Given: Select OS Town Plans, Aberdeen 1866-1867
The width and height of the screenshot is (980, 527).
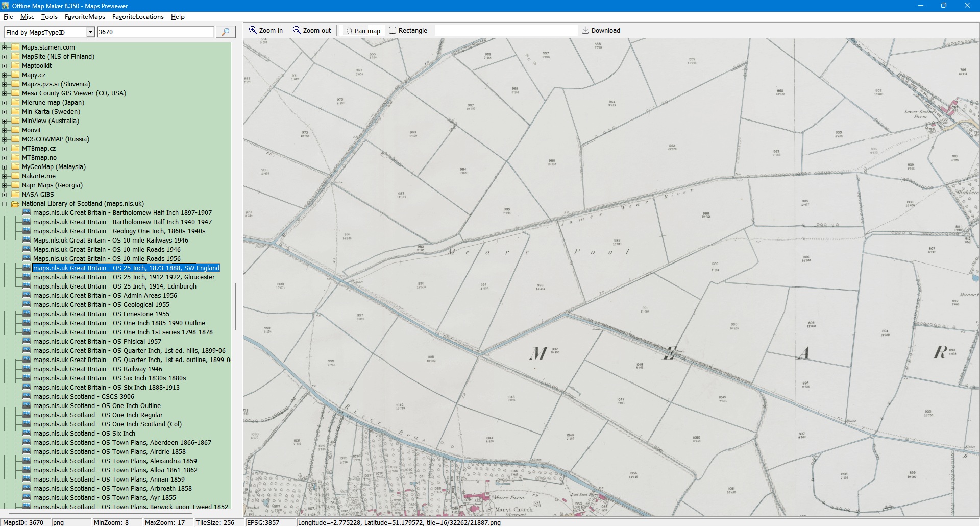Looking at the screenshot, I should 122,443.
